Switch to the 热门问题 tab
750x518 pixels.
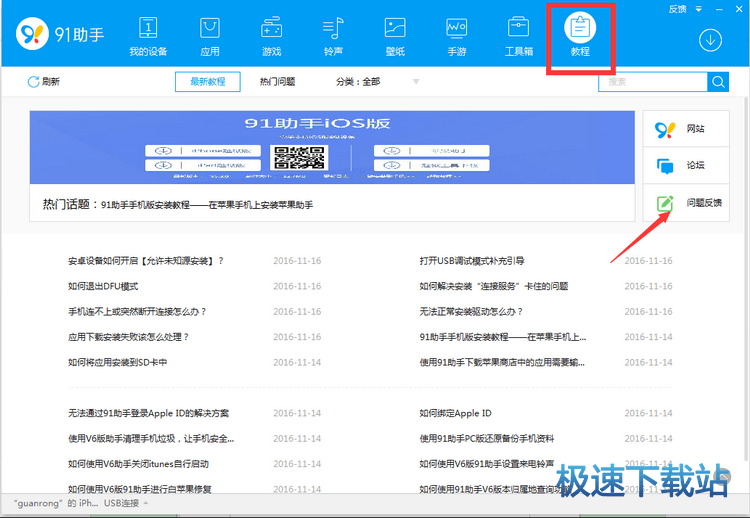pos(277,82)
